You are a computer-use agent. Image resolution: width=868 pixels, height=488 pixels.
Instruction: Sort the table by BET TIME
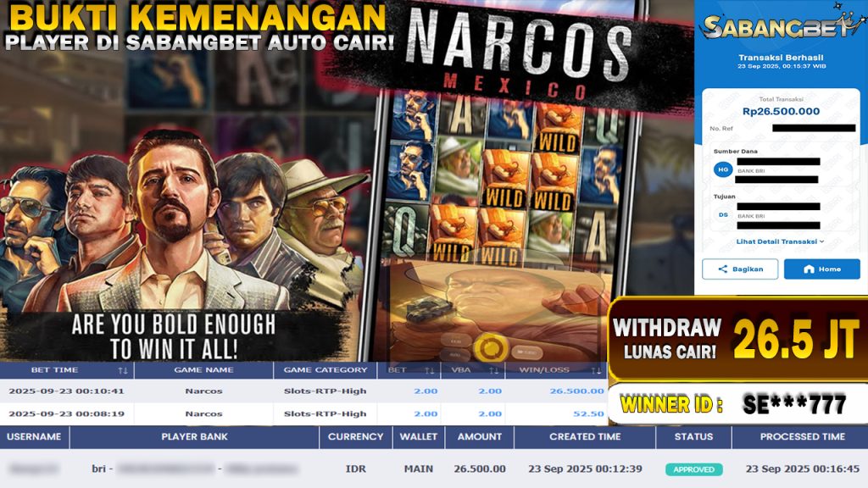point(123,370)
